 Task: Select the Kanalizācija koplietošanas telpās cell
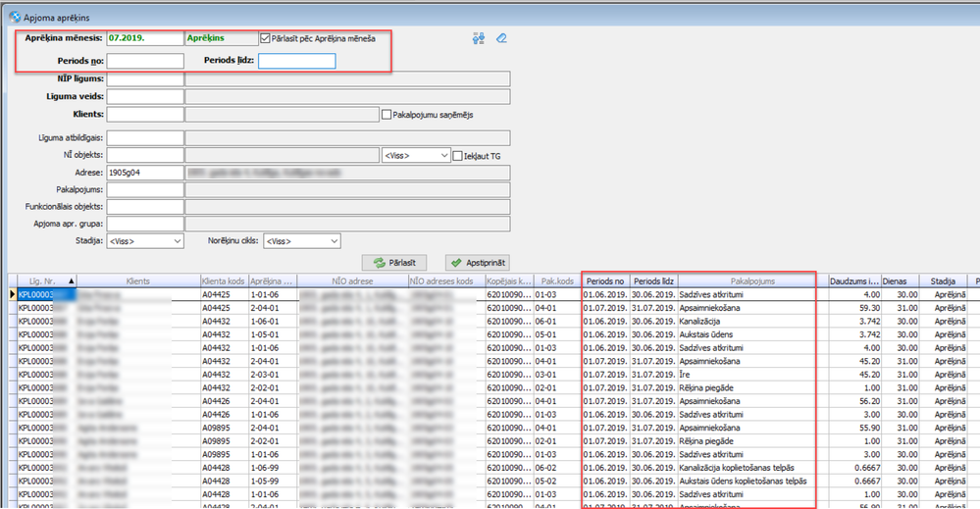[752, 468]
